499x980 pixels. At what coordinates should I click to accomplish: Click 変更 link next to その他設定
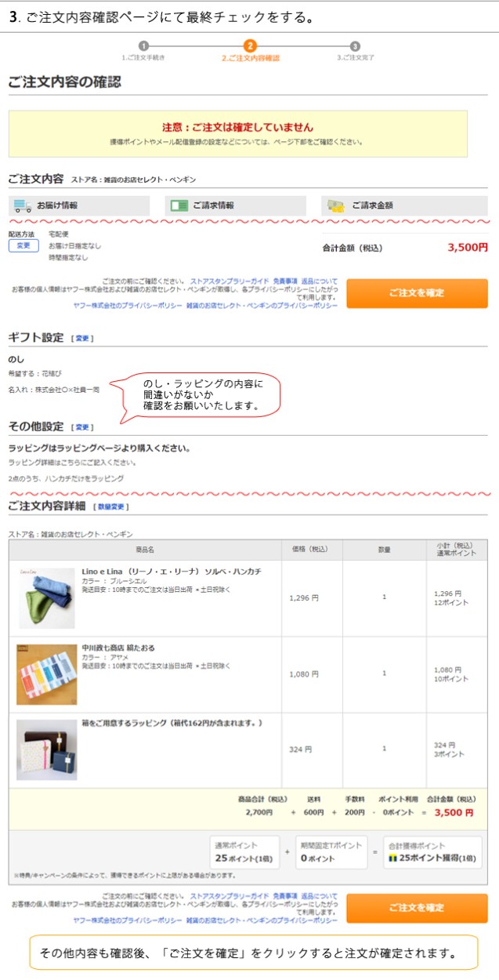pos(82,427)
